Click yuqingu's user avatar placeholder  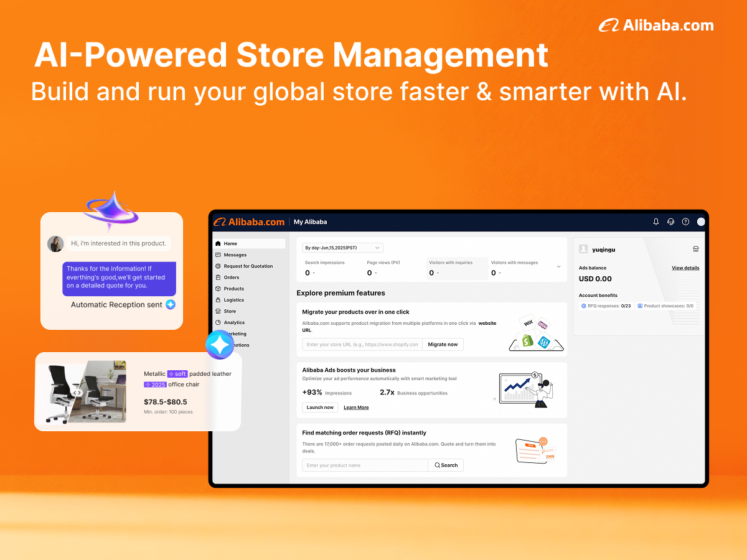click(583, 249)
